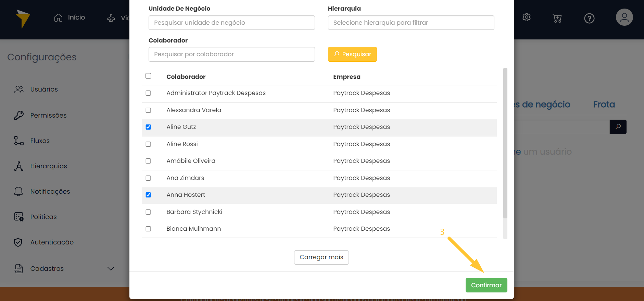
Task: Click the Fluxos flow icon
Action: click(x=19, y=141)
